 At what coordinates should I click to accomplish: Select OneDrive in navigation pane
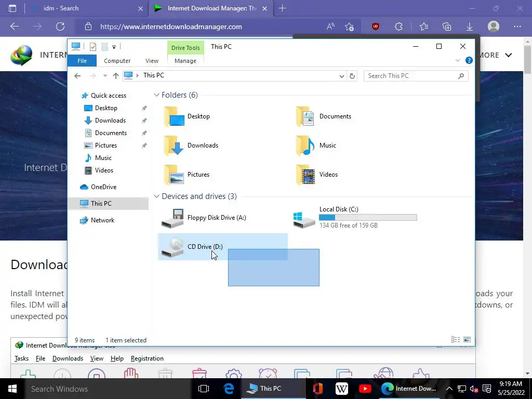pos(103,187)
